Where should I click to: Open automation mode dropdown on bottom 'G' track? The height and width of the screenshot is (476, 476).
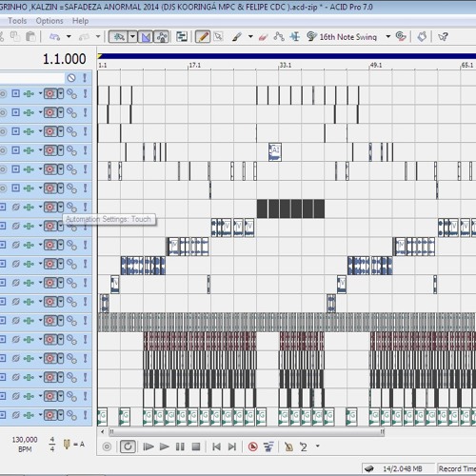click(x=61, y=415)
